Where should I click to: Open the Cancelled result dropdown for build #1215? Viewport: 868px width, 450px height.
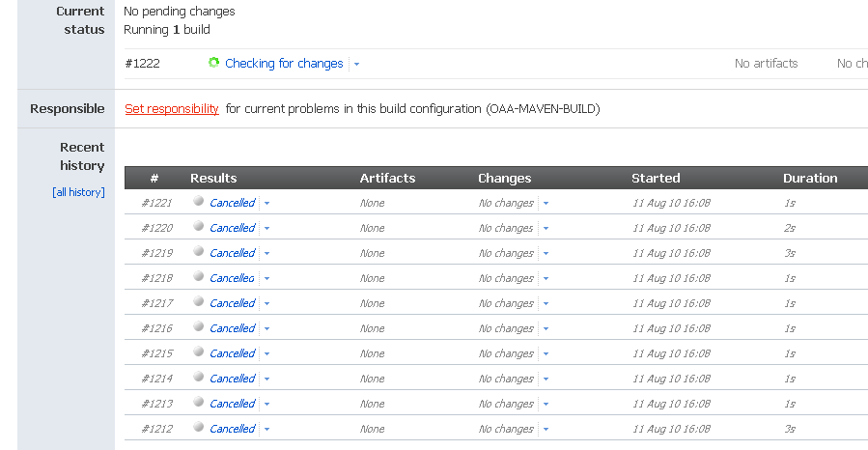[x=266, y=353]
